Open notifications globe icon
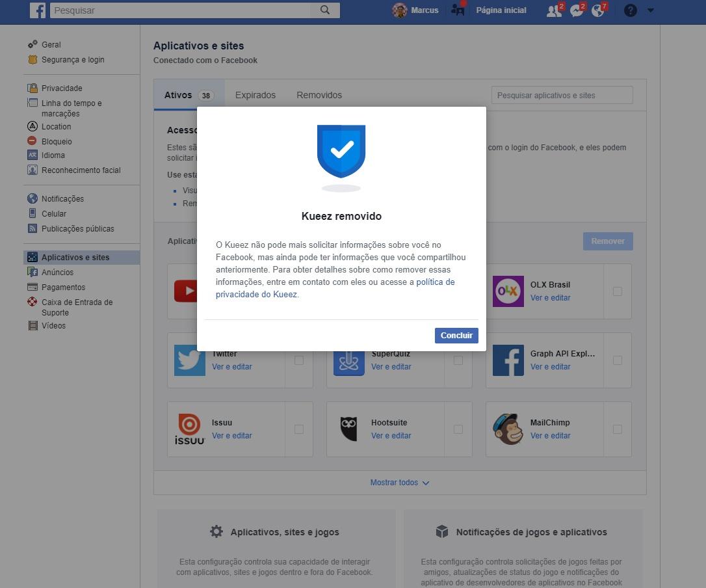Image resolution: width=706 pixels, height=588 pixels. point(598,10)
